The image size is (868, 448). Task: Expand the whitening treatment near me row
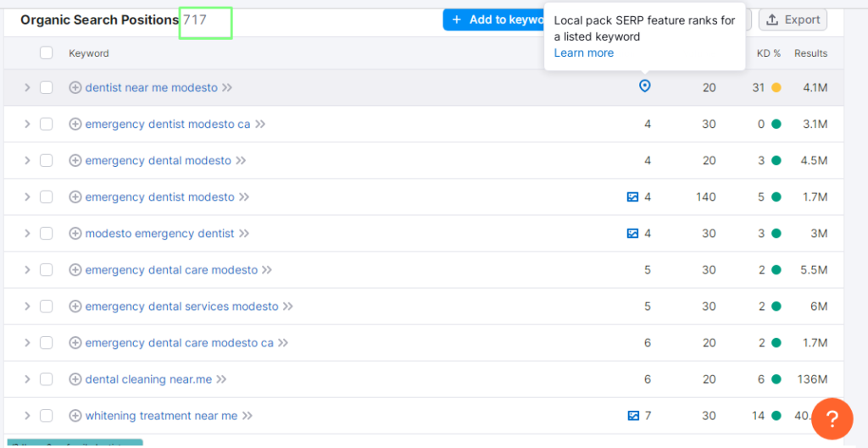pos(26,416)
